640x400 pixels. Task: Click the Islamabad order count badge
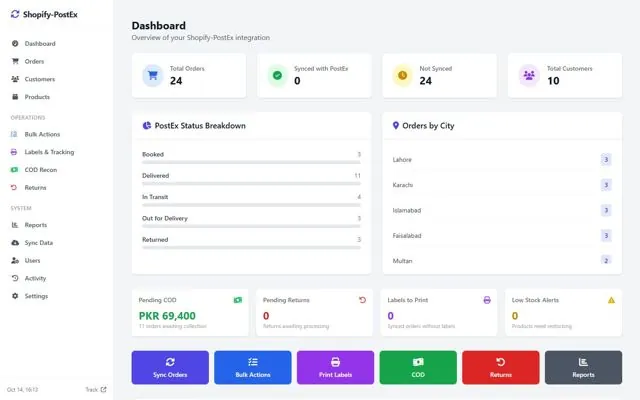click(x=606, y=210)
